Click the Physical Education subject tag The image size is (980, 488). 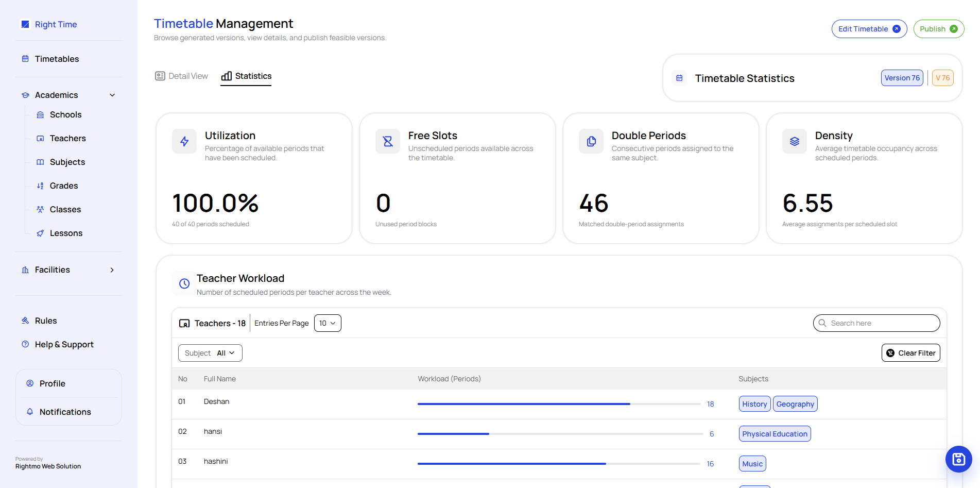click(x=775, y=434)
